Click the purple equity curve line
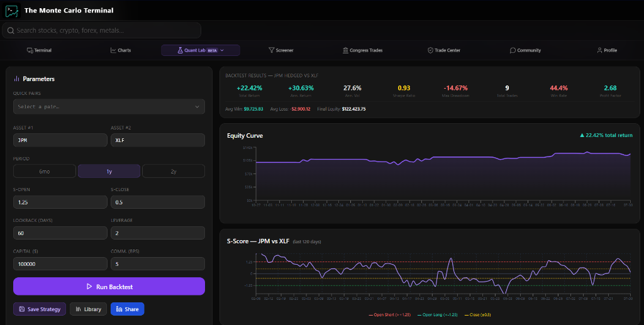Image resolution: width=644 pixels, height=325 pixels. 443,157
